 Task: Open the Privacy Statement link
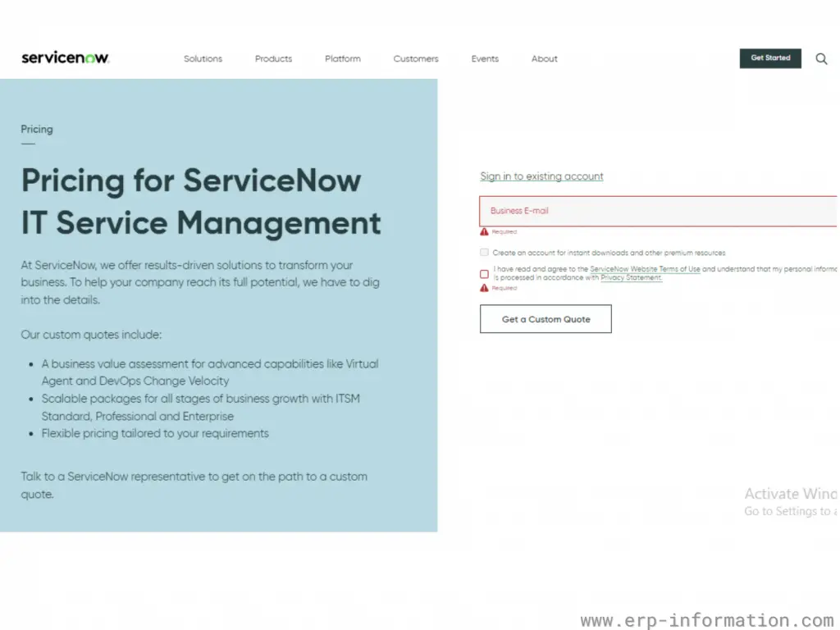631,278
